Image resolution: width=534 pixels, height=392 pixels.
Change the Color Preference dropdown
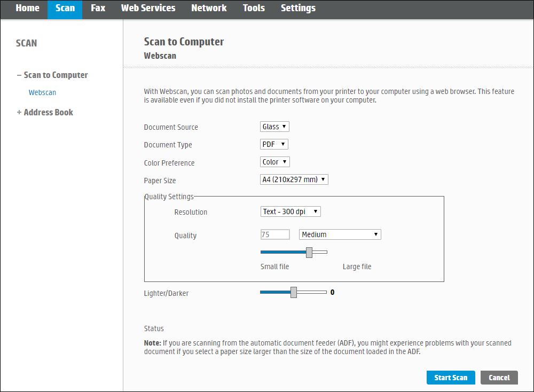pos(274,162)
